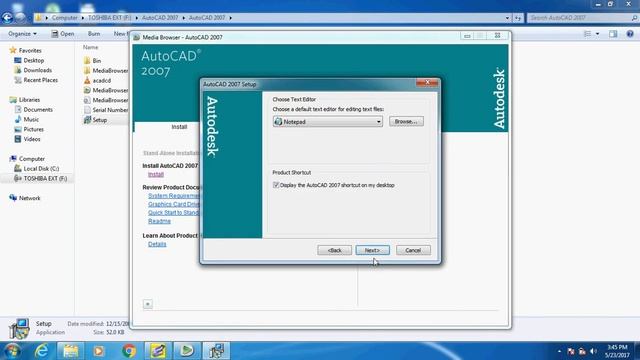Open the Graphics Card Driver link

173,204
